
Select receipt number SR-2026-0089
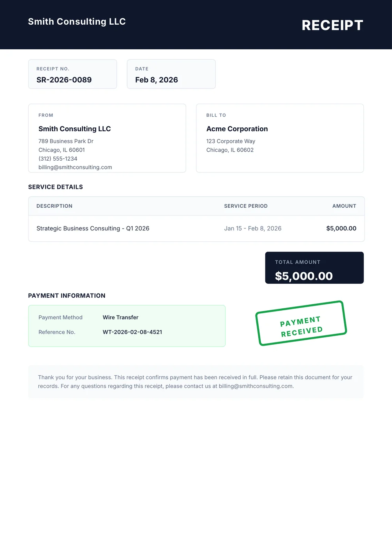coord(64,80)
